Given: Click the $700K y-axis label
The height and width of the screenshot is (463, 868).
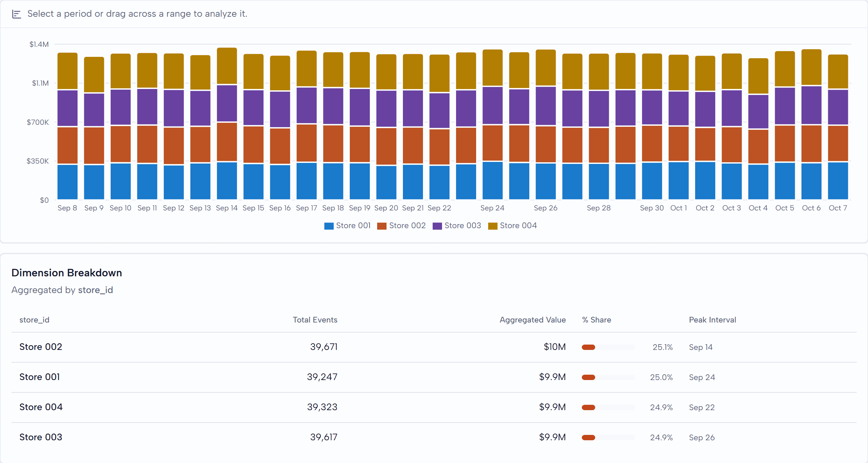Looking at the screenshot, I should pos(38,122).
